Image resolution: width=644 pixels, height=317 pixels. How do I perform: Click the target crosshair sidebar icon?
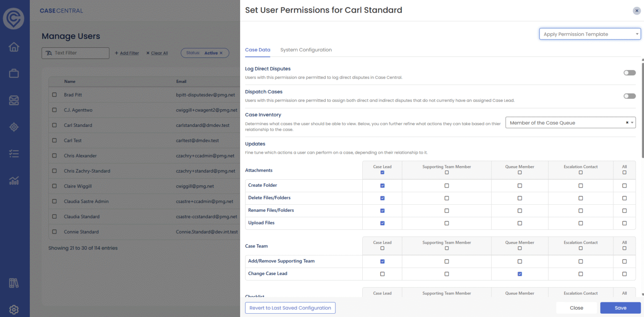point(14,127)
